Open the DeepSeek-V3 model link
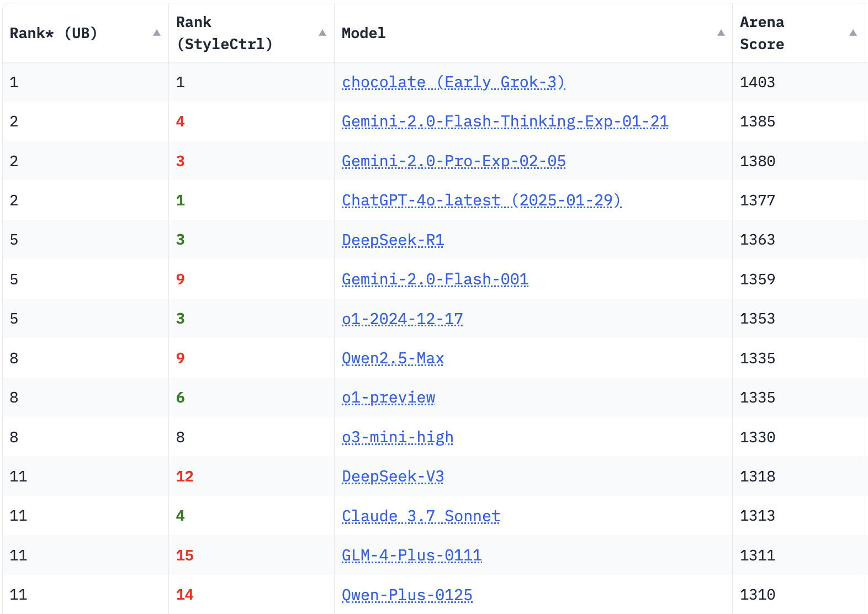The width and height of the screenshot is (868, 614). [x=393, y=477]
